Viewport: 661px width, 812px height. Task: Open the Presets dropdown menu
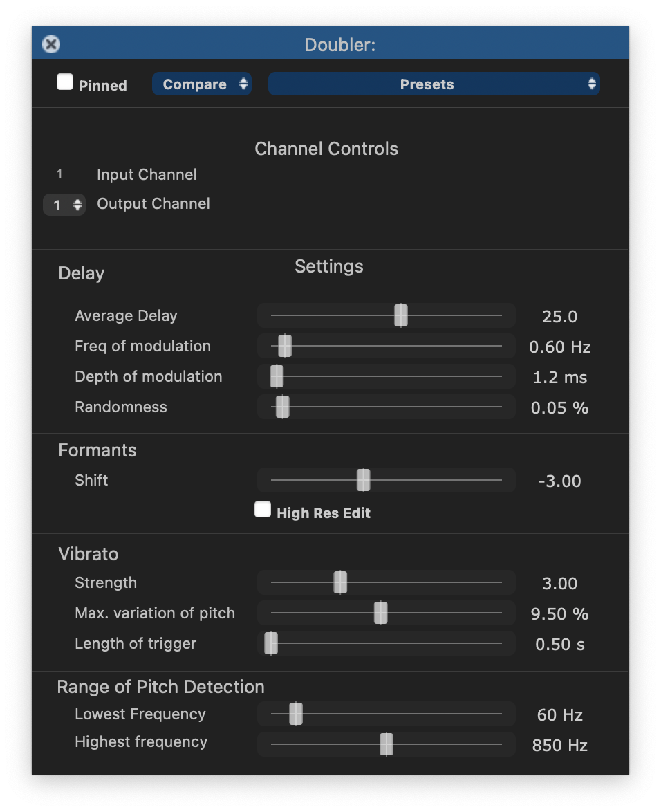click(x=434, y=84)
